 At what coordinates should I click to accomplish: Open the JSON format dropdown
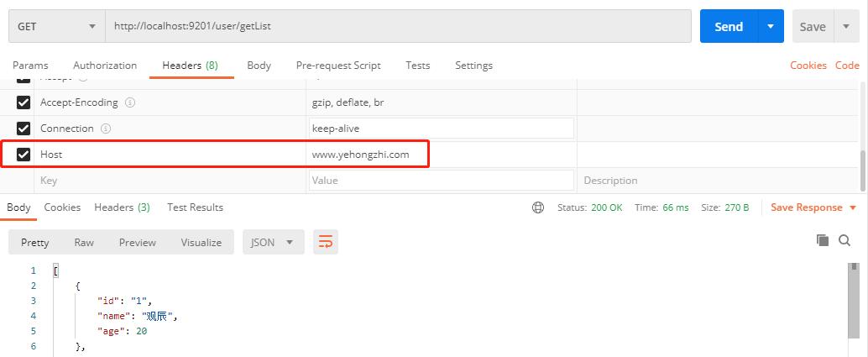[272, 242]
